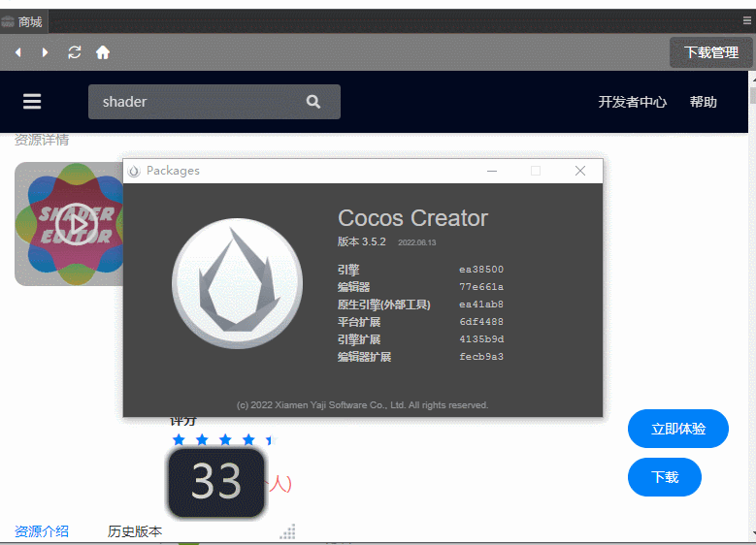Click the search magnifier icon
Image resolution: width=756 pixels, height=545 pixels.
click(x=313, y=102)
